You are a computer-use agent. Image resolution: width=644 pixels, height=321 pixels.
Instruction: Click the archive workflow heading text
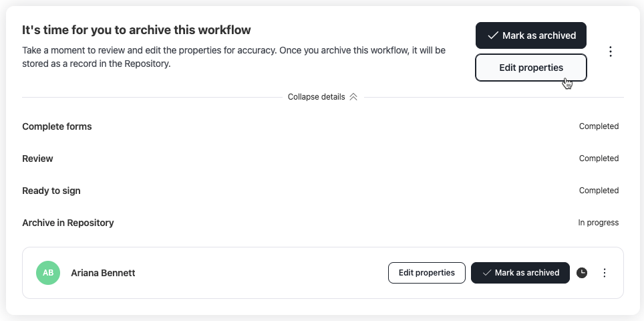(x=136, y=30)
